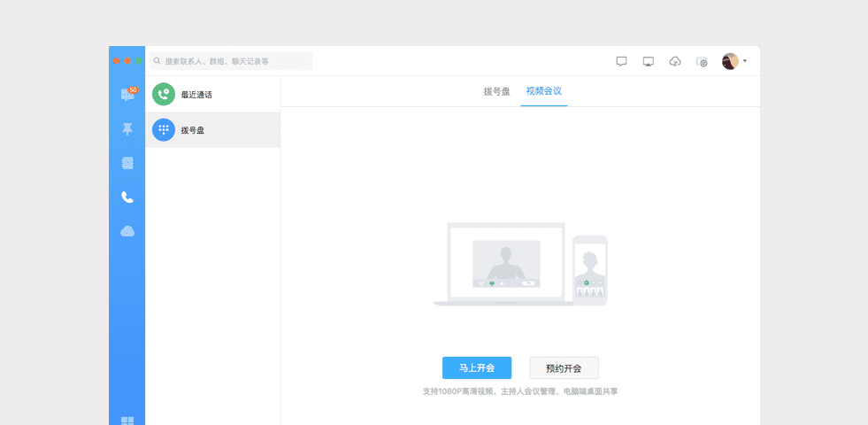Open messages with the 50 badge
The width and height of the screenshot is (868, 425).
[127, 95]
